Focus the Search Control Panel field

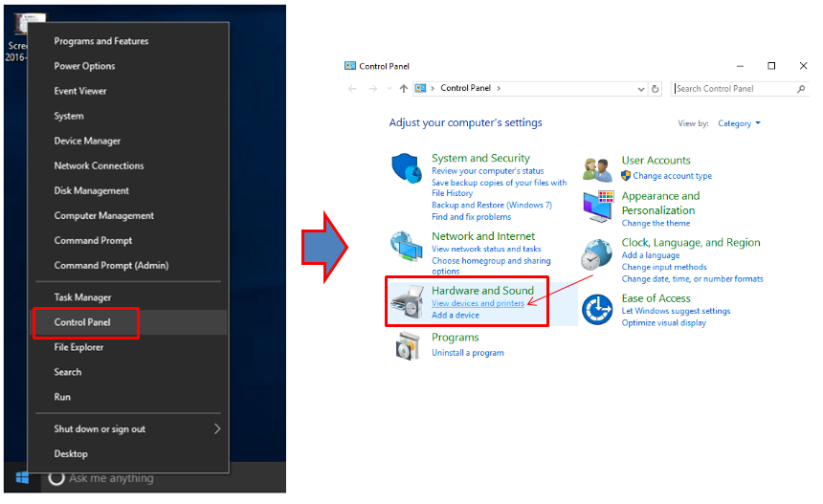[x=740, y=89]
